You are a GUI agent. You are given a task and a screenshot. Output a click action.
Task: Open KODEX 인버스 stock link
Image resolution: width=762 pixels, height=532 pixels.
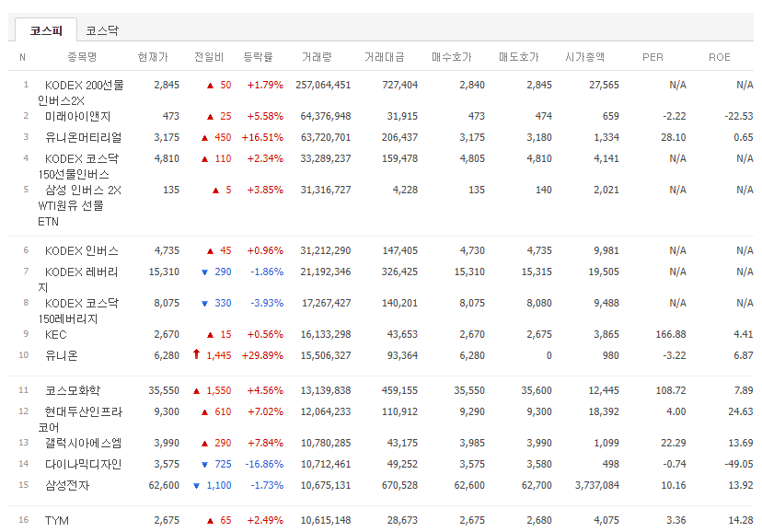82,250
